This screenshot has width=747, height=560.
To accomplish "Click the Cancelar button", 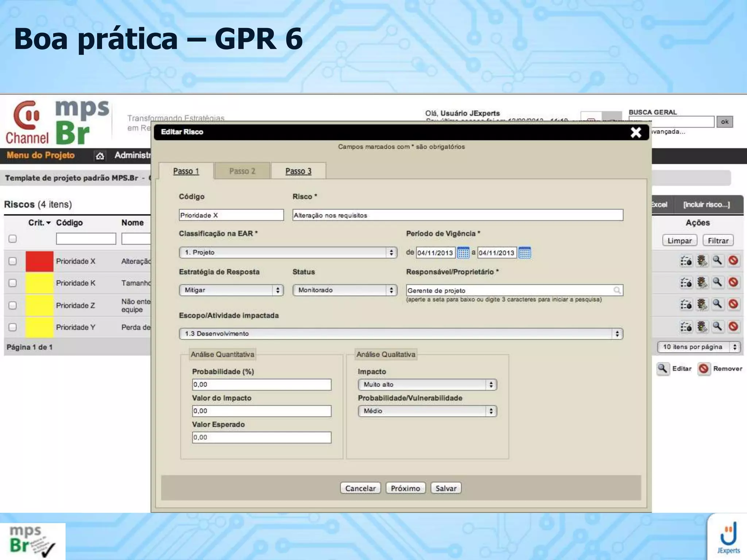I will tap(360, 488).
